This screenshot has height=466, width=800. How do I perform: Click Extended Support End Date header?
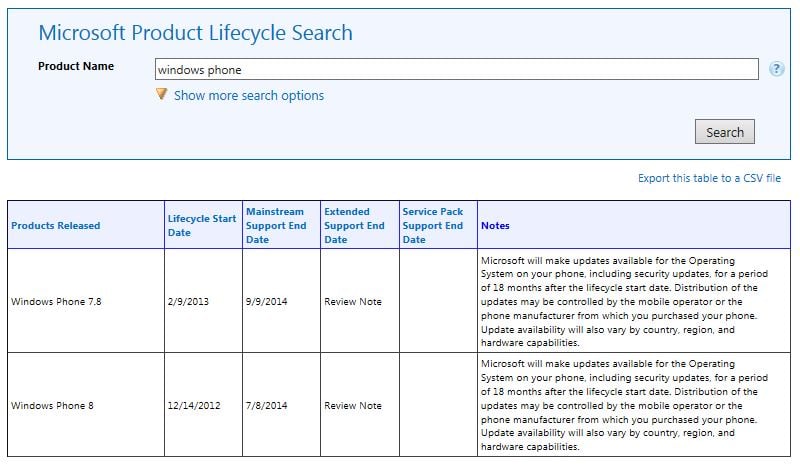(x=354, y=226)
